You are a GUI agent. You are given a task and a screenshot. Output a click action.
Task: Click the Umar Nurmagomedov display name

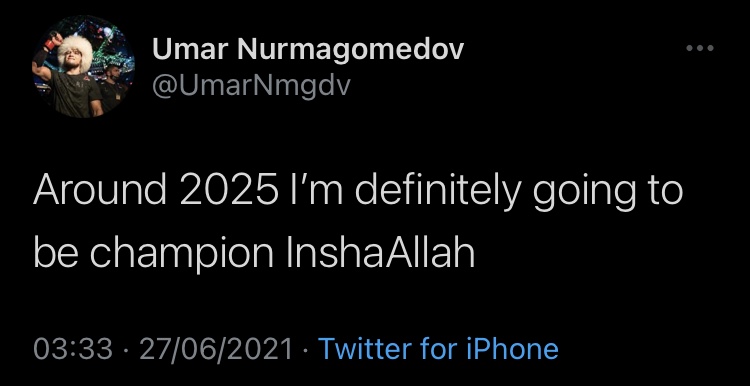pyautogui.click(x=309, y=49)
